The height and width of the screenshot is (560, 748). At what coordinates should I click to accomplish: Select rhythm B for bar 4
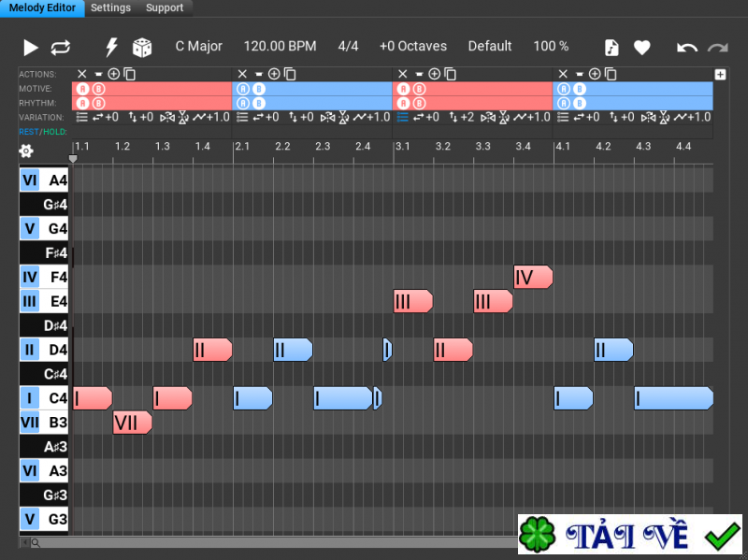580,103
